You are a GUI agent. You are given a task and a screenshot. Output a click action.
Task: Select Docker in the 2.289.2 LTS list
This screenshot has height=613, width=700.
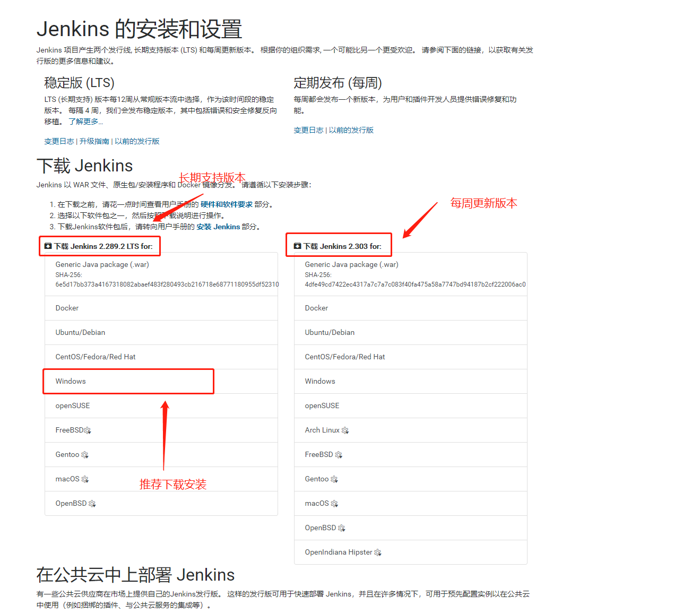point(161,308)
